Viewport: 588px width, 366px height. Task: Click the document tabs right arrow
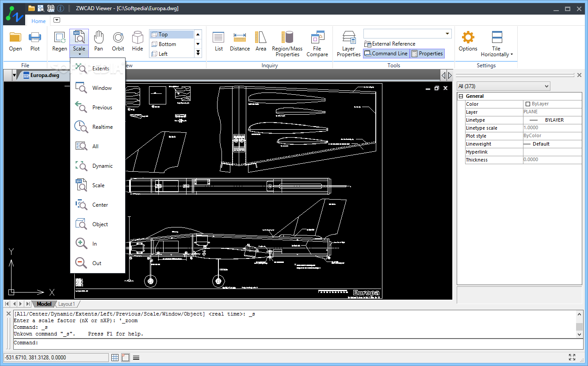450,75
